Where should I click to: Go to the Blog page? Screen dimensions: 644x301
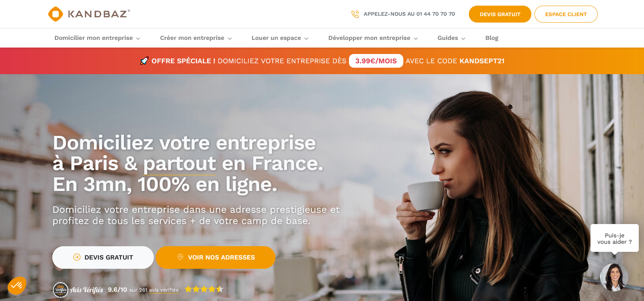point(492,38)
